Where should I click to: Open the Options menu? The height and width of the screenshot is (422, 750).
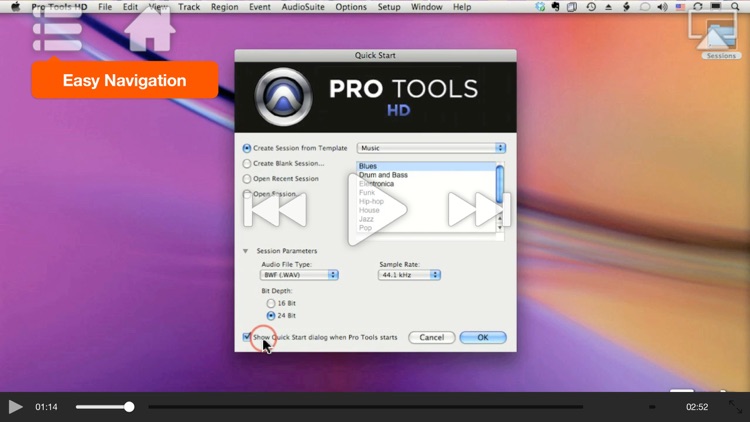point(351,7)
